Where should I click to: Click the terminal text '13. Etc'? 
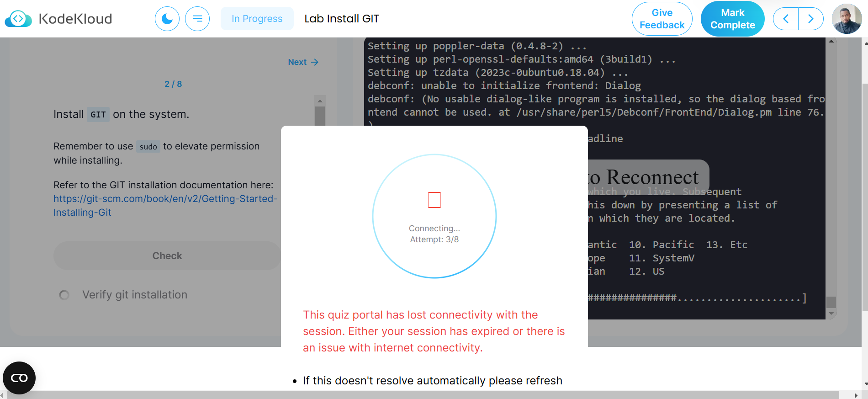tap(727, 245)
